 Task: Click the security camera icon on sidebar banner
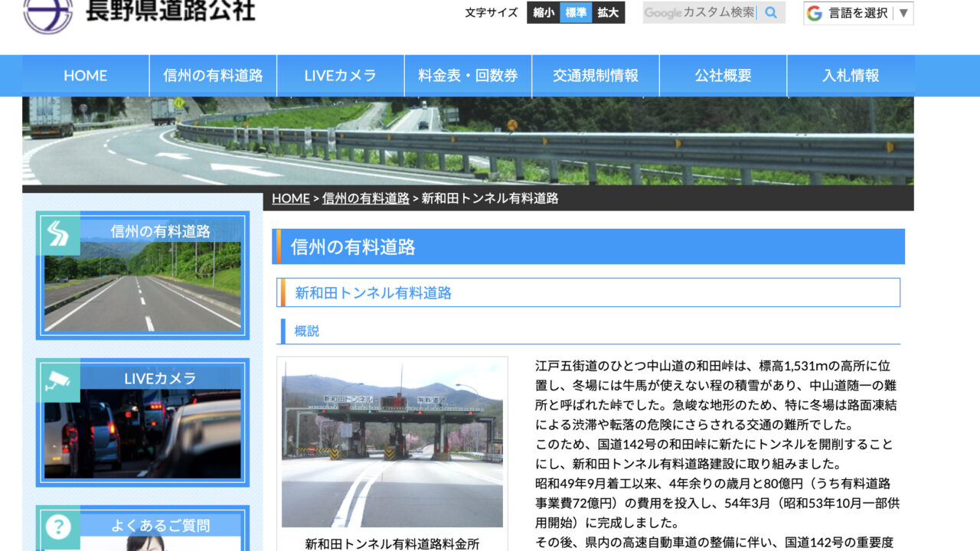pyautogui.click(x=58, y=380)
